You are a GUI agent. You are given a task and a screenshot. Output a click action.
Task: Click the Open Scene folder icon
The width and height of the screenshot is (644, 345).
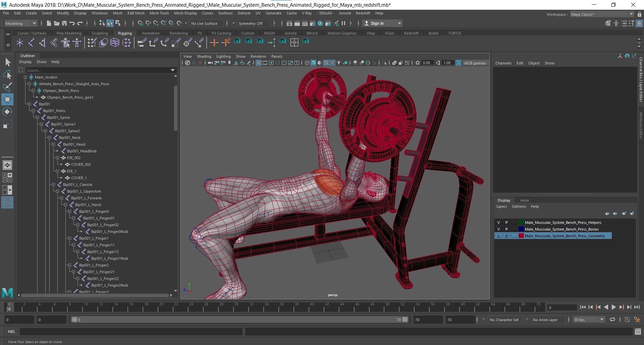[56, 23]
